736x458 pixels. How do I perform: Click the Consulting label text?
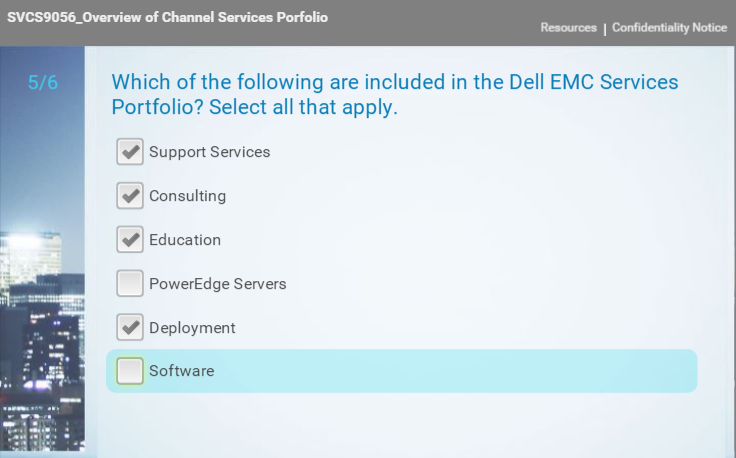pos(187,196)
